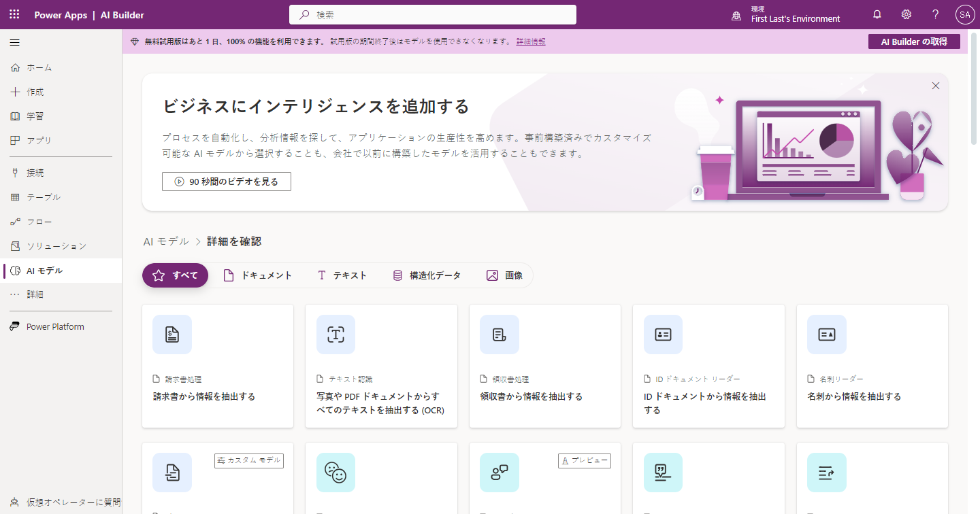980x514 pixels.
Task: Click the sentiment faces card icon
Action: coord(336,473)
